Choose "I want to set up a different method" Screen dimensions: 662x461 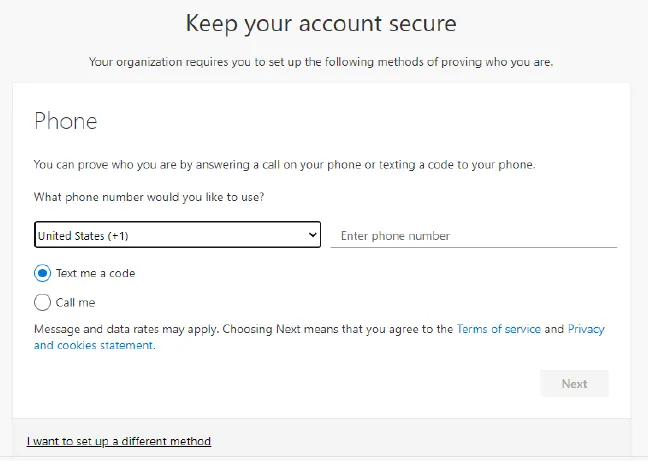pyautogui.click(x=119, y=441)
